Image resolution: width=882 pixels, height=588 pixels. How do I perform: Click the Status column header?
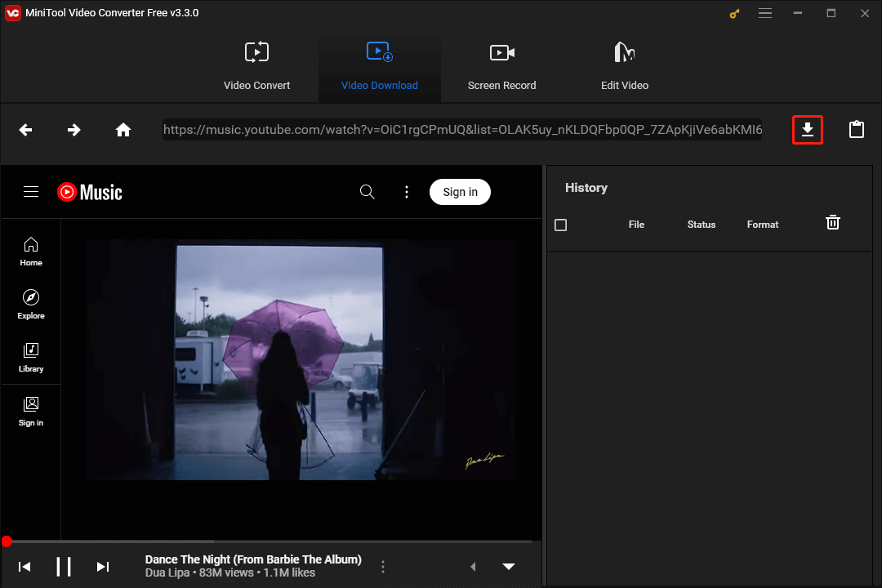[702, 225]
